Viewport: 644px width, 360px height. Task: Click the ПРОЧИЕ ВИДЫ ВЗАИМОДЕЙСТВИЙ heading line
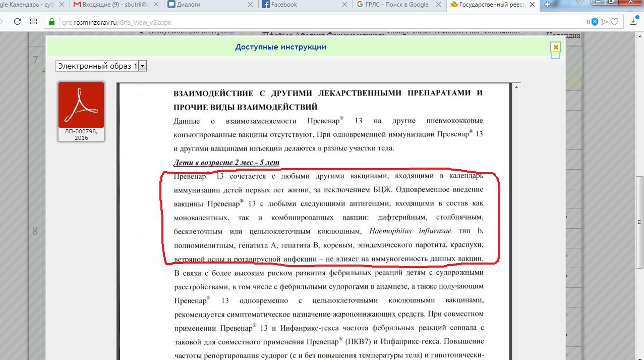(246, 107)
